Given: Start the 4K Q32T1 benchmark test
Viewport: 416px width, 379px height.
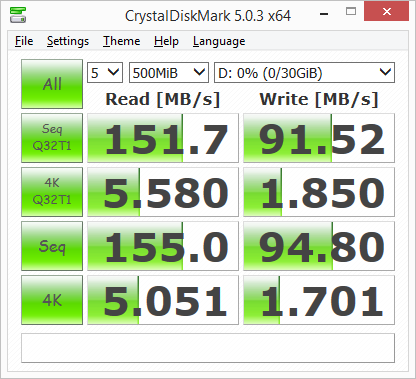Looking at the screenshot, I should point(52,192).
